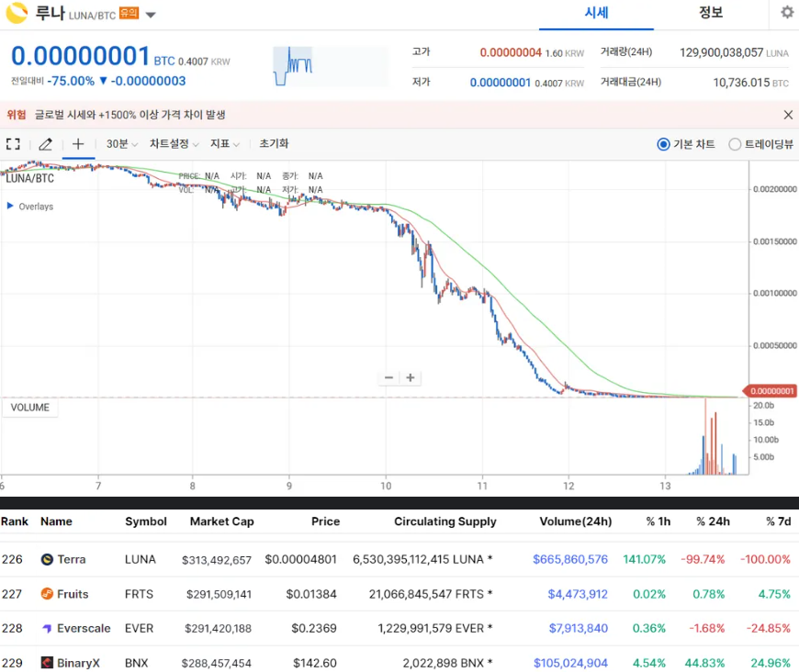
Task: Click the BinaryX coin logo icon
Action: click(x=47, y=663)
